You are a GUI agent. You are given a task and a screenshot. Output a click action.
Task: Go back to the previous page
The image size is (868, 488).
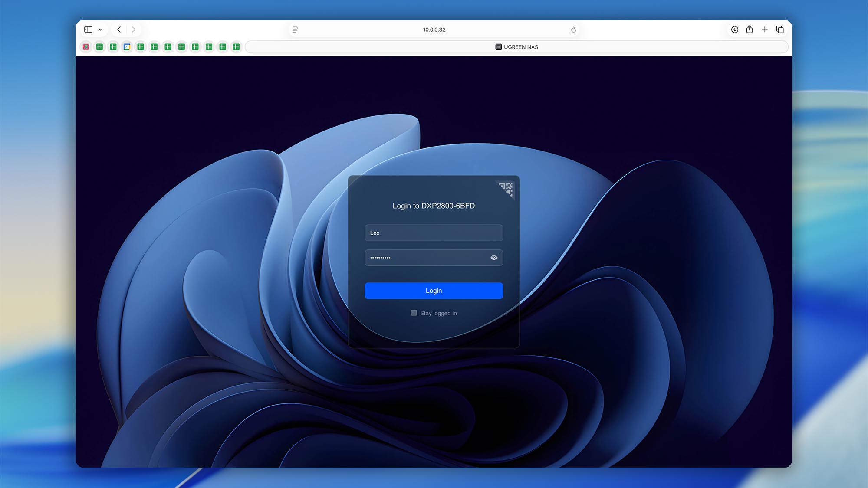tap(119, 29)
